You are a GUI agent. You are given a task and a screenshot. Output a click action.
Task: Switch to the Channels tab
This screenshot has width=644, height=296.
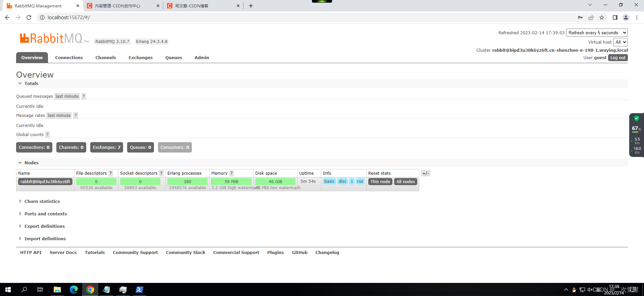click(x=106, y=57)
